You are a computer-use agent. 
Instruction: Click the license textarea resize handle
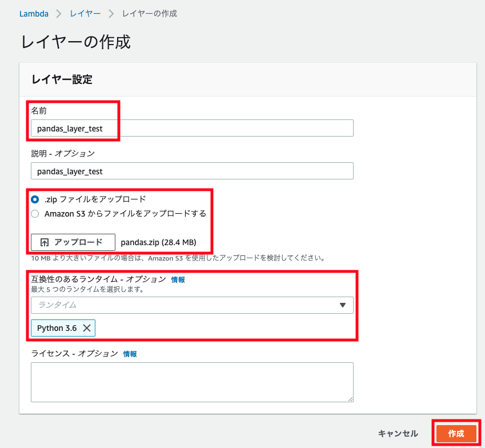pos(350,399)
